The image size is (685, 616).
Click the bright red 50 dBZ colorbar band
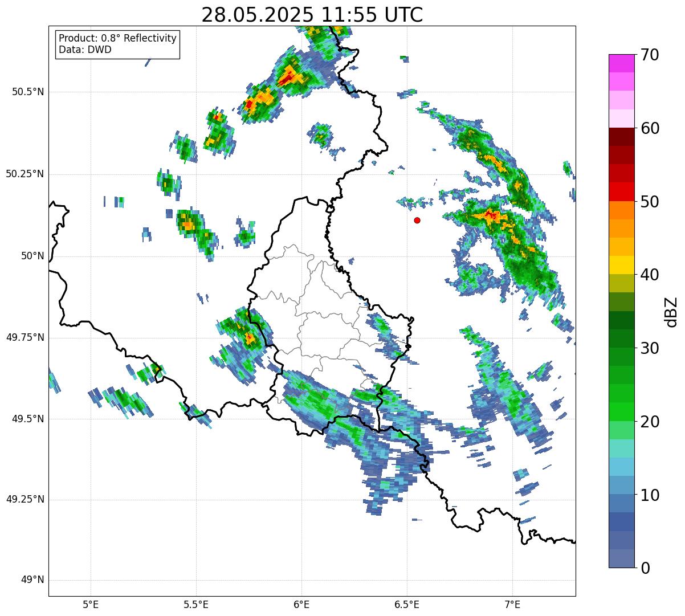621,192
